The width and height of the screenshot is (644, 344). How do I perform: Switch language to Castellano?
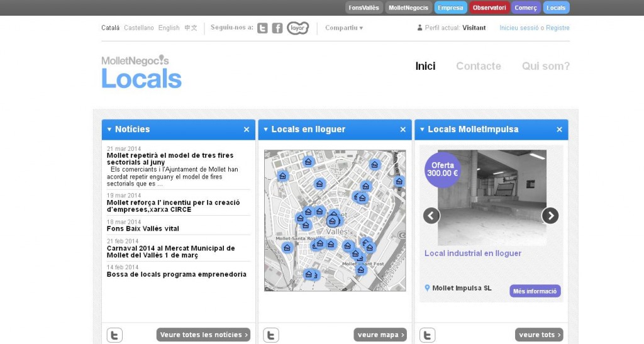[x=139, y=28]
